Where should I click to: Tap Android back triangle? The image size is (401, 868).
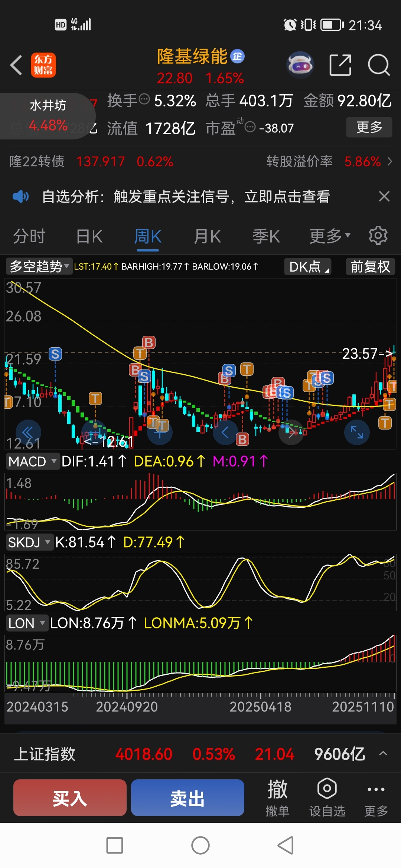[286, 845]
